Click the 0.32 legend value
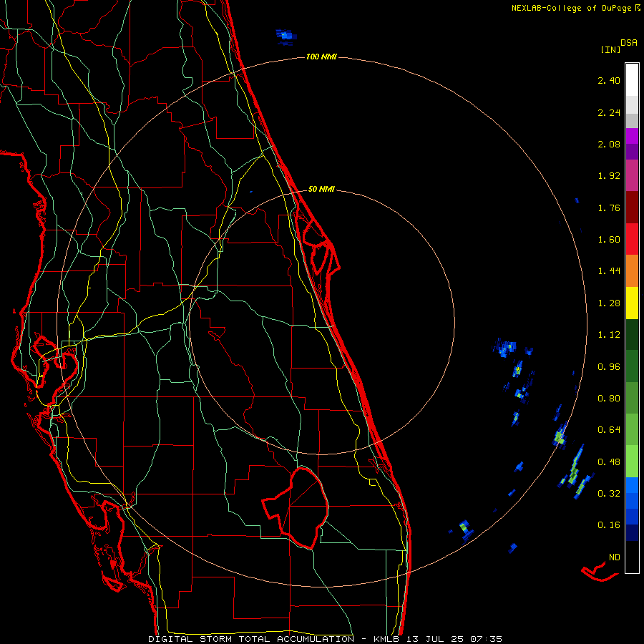The height and width of the screenshot is (644, 644). pyautogui.click(x=609, y=494)
